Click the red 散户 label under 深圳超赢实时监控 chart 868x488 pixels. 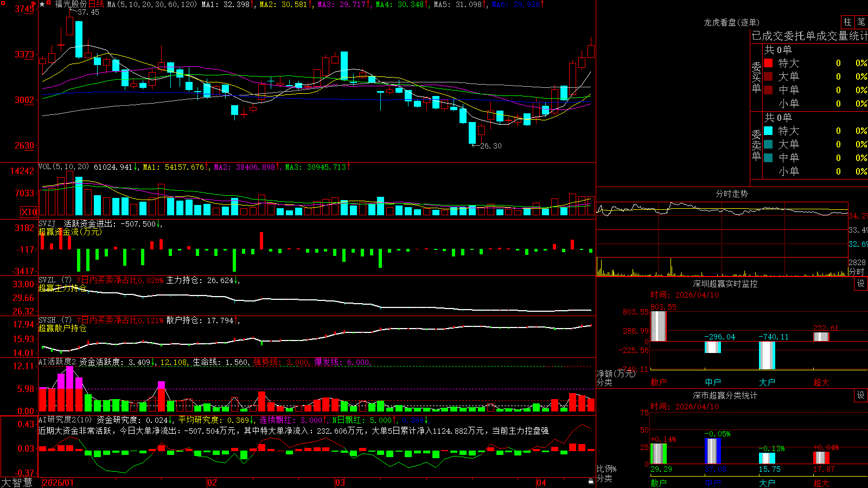659,382
